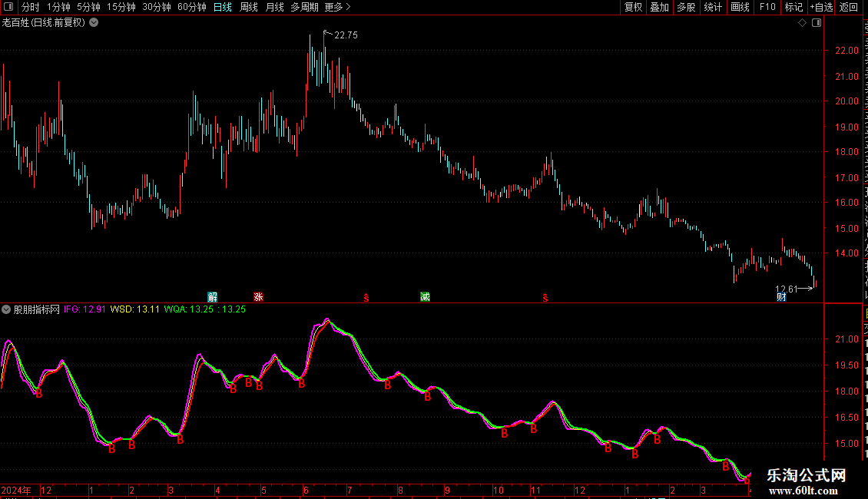The height and width of the screenshot is (499, 868).
Task: Add stock via +自选 button
Action: [821, 7]
